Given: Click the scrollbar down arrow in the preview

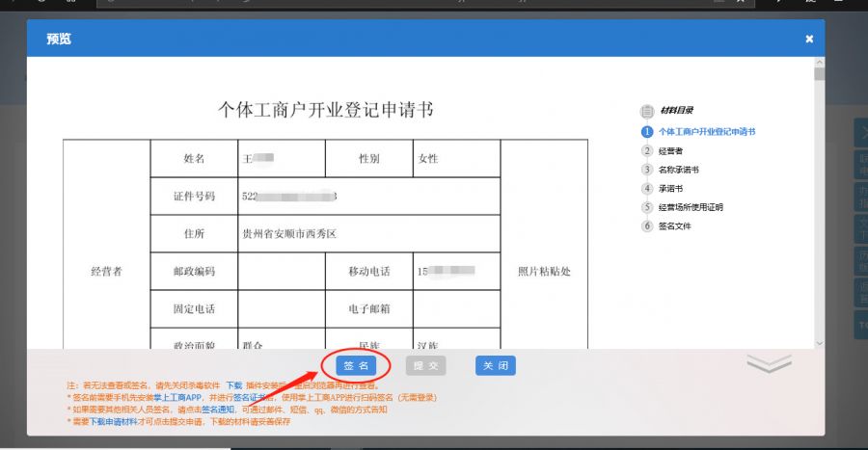Looking at the screenshot, I should pyautogui.click(x=819, y=343).
